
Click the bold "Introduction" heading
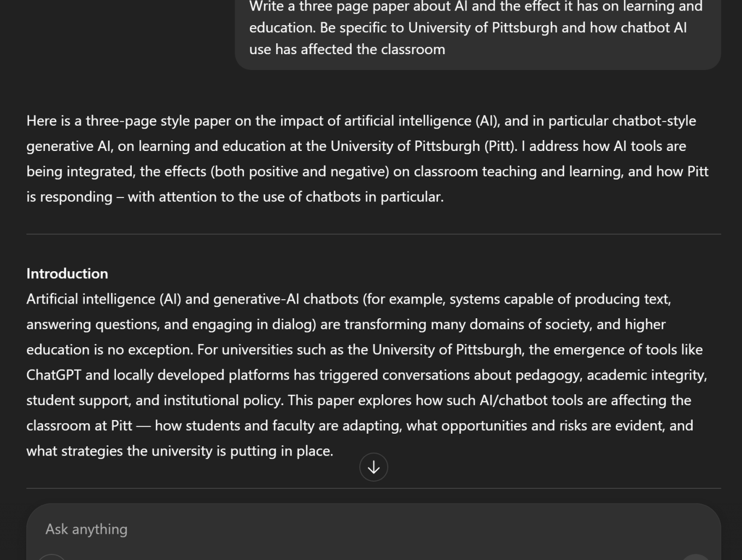coord(67,273)
